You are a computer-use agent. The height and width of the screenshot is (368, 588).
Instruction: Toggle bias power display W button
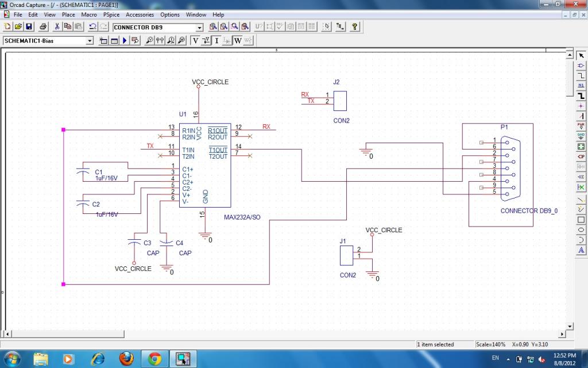pyautogui.click(x=237, y=41)
